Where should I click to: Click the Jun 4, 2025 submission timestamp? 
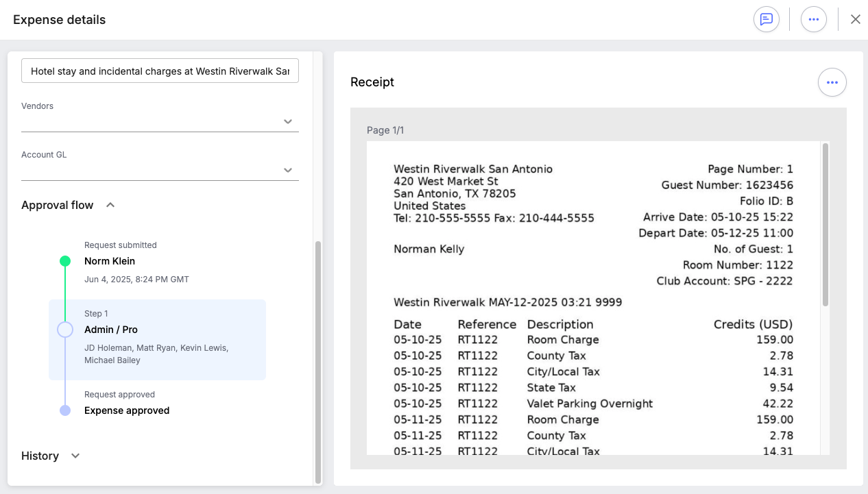136,280
